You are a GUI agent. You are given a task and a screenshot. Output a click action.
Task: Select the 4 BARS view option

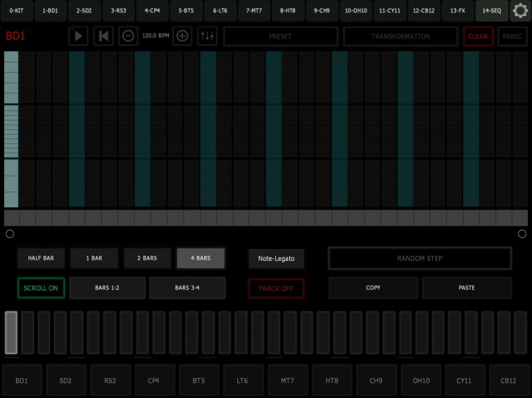pyautogui.click(x=200, y=258)
